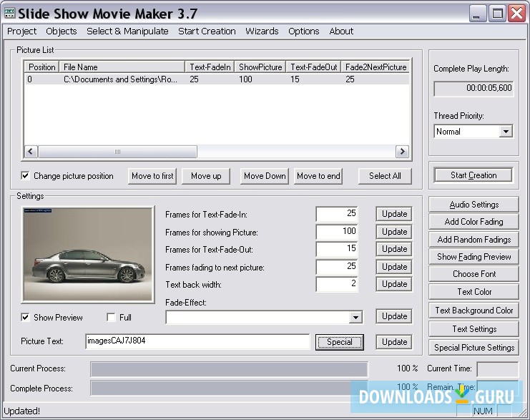Click the Picture Text input field
530x420 pixels.
pos(197,341)
